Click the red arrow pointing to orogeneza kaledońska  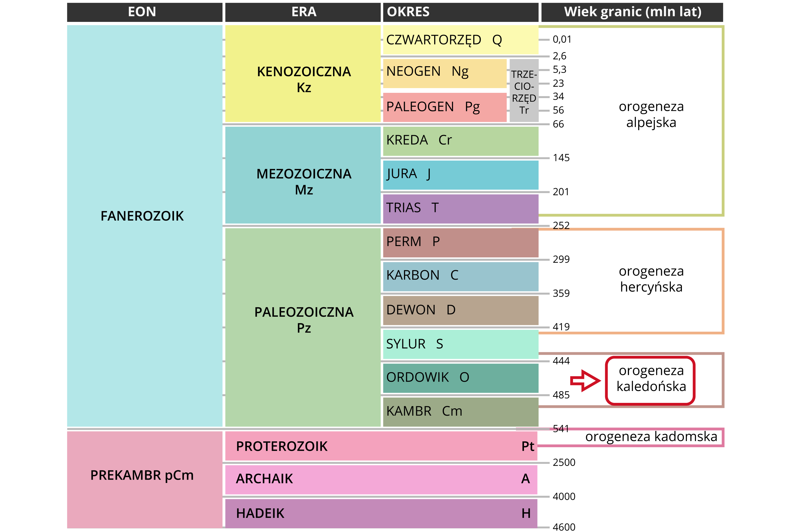point(585,380)
